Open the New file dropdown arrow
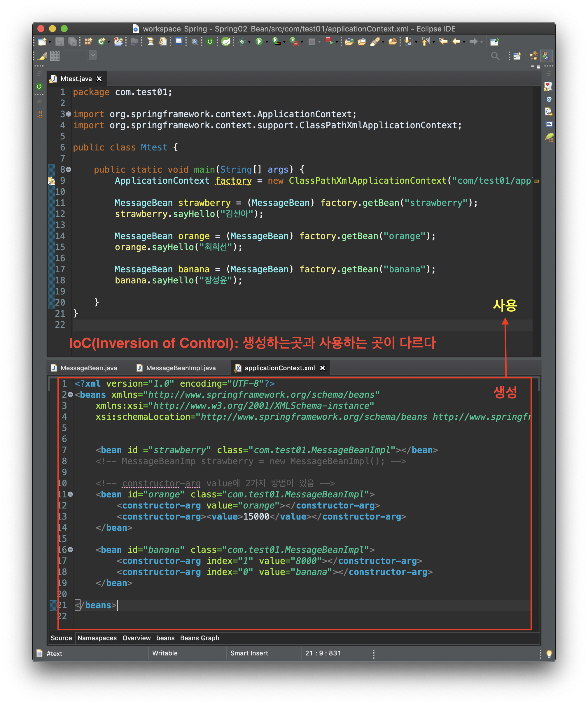 (x=50, y=42)
